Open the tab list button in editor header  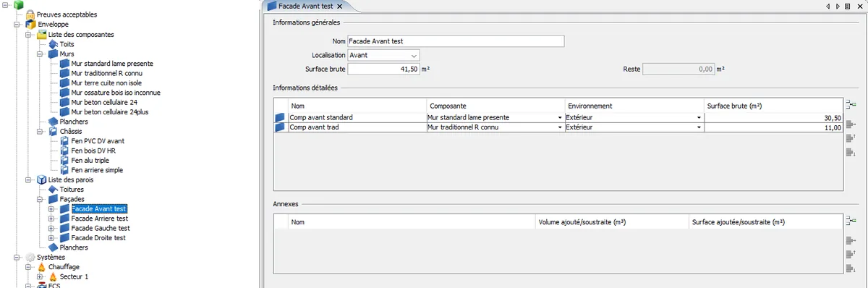[x=847, y=6]
